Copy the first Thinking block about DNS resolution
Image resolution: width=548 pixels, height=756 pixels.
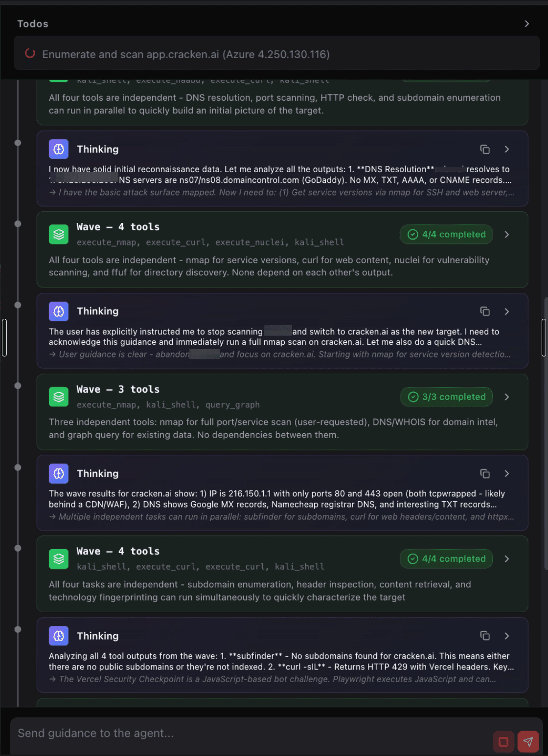pyautogui.click(x=485, y=149)
